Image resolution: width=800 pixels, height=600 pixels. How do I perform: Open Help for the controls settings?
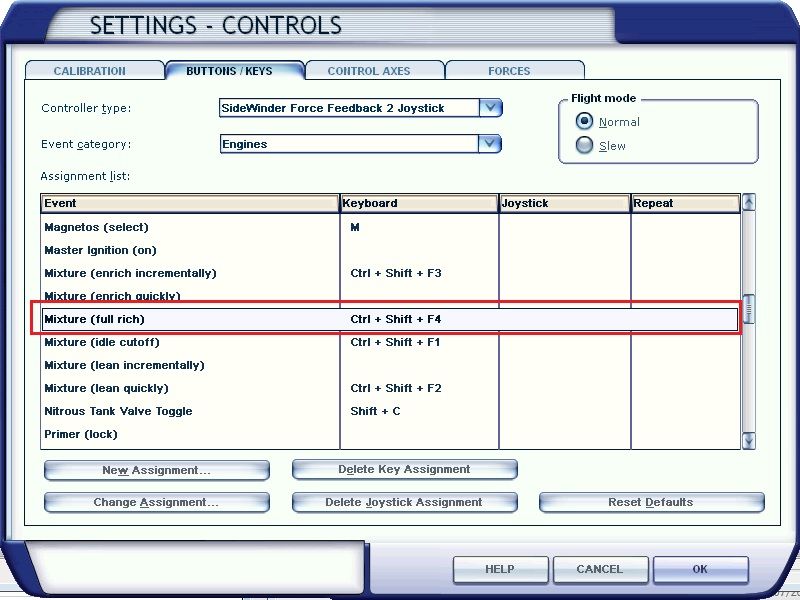[x=500, y=569]
